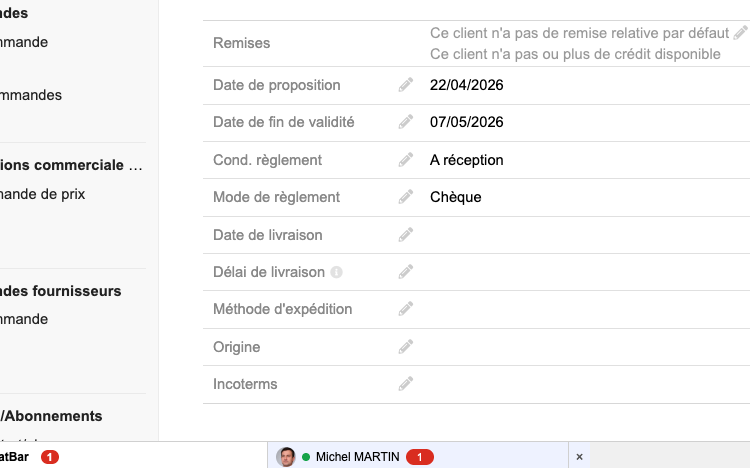Open demande de prix sidebar link
750x468 pixels.
[43, 194]
